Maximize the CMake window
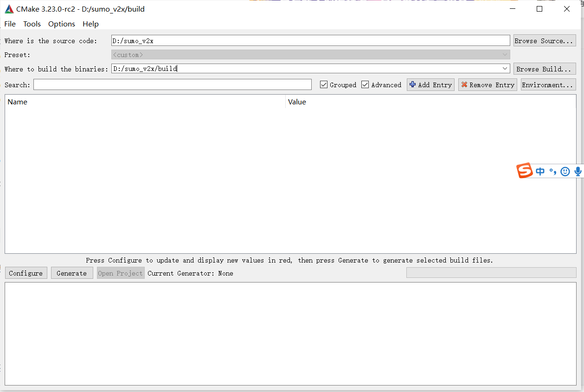The image size is (584, 392). (x=539, y=9)
